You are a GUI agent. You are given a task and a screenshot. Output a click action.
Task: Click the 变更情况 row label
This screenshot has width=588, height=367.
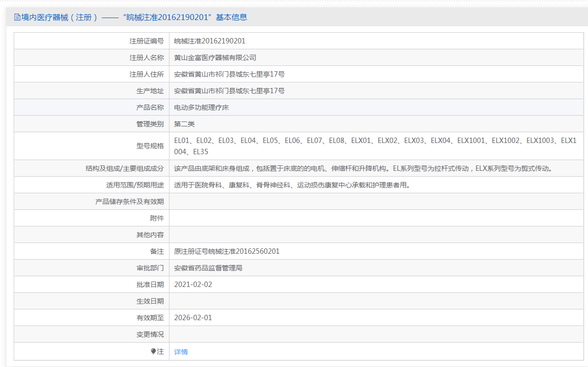tap(150, 334)
